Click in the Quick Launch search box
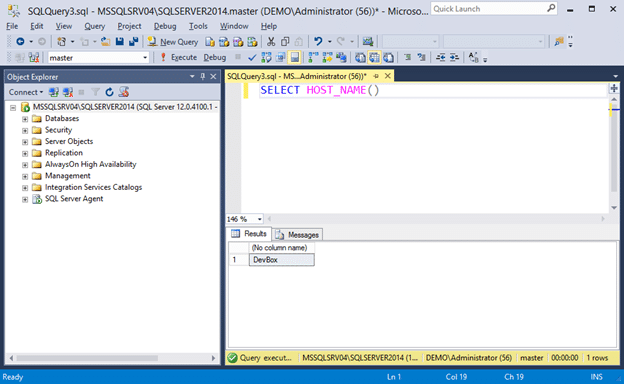This screenshot has height=384, width=624. tap(493, 9)
